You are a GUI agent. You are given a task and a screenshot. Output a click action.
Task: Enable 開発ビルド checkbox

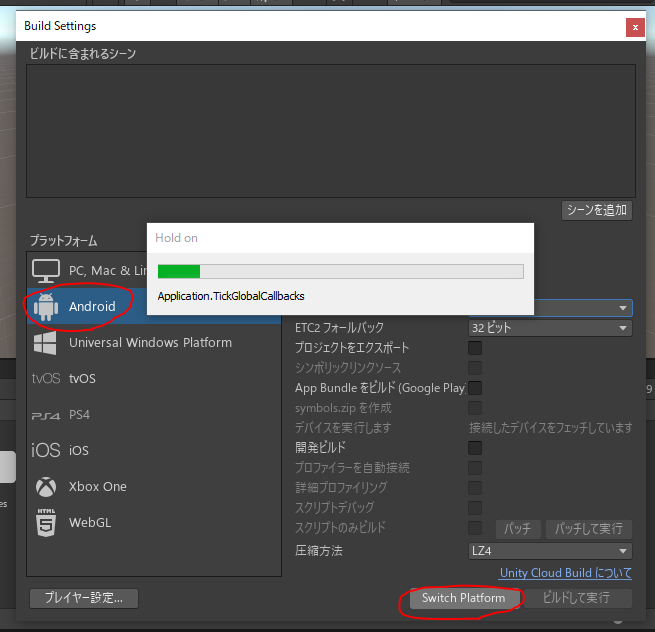point(475,448)
